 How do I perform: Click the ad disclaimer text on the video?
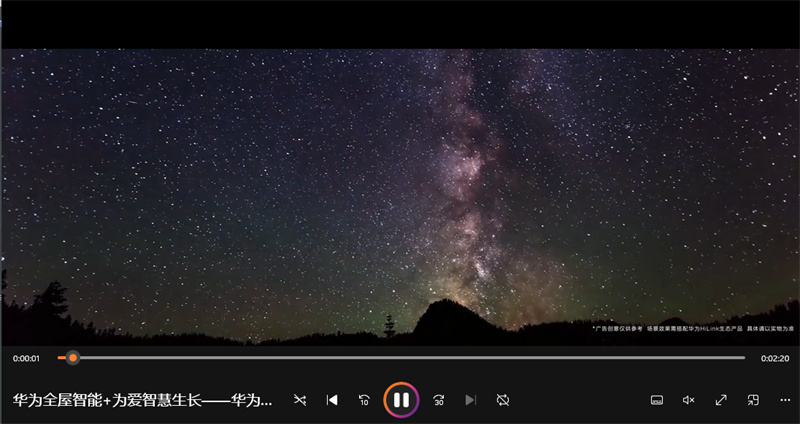pyautogui.click(x=692, y=327)
